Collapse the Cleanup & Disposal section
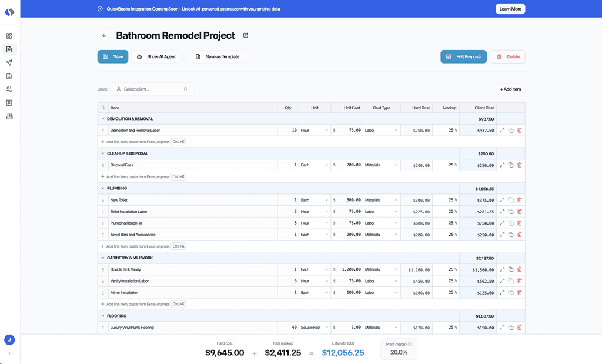602x364 pixels. pos(102,153)
